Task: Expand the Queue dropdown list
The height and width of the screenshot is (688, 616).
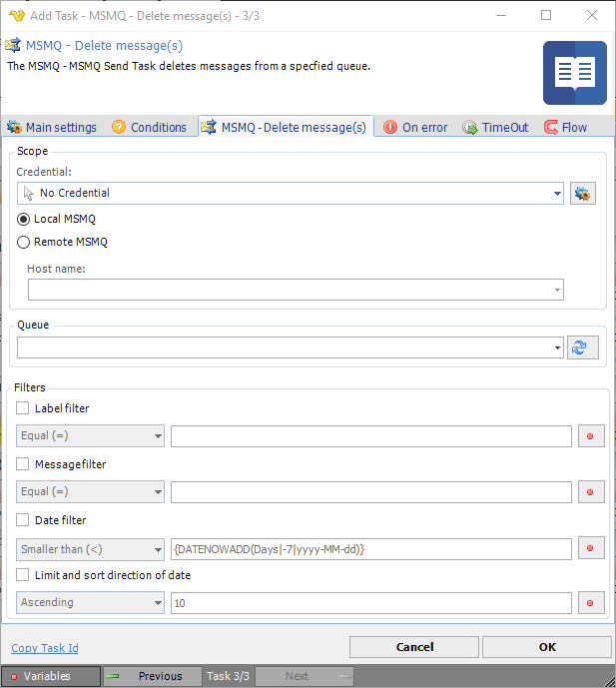Action: 556,347
